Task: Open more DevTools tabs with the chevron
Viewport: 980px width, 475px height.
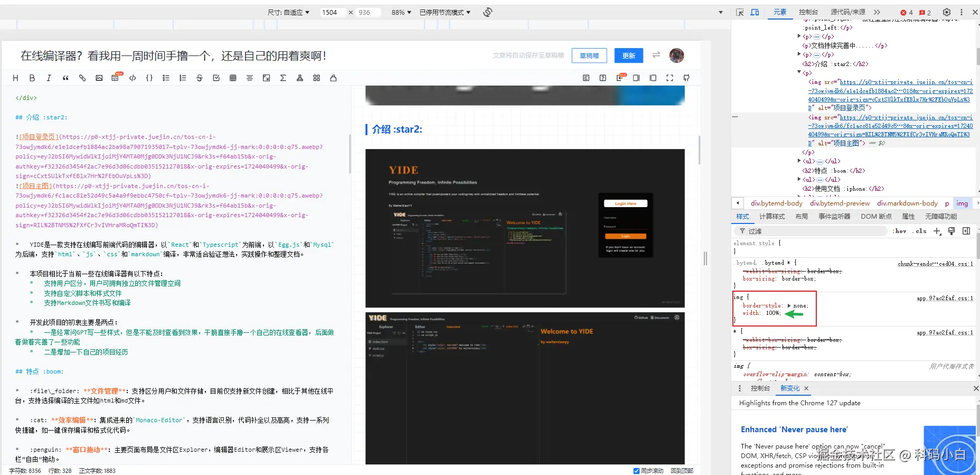Action: pyautogui.click(x=877, y=12)
